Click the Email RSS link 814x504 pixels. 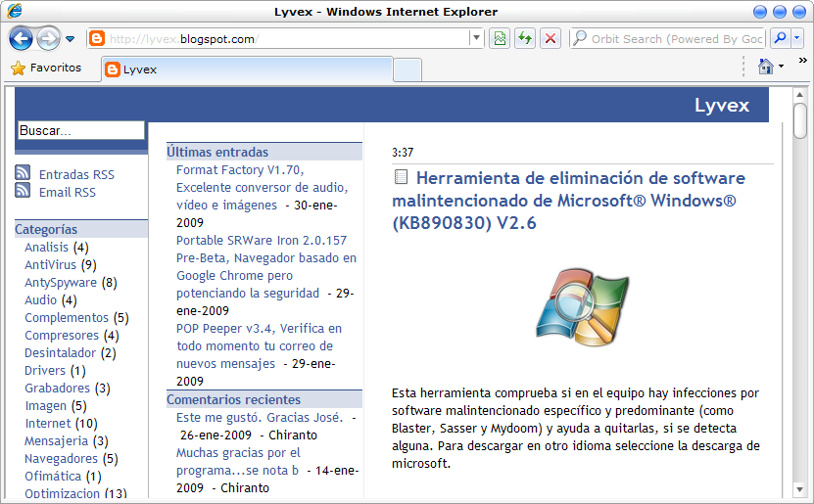[67, 192]
